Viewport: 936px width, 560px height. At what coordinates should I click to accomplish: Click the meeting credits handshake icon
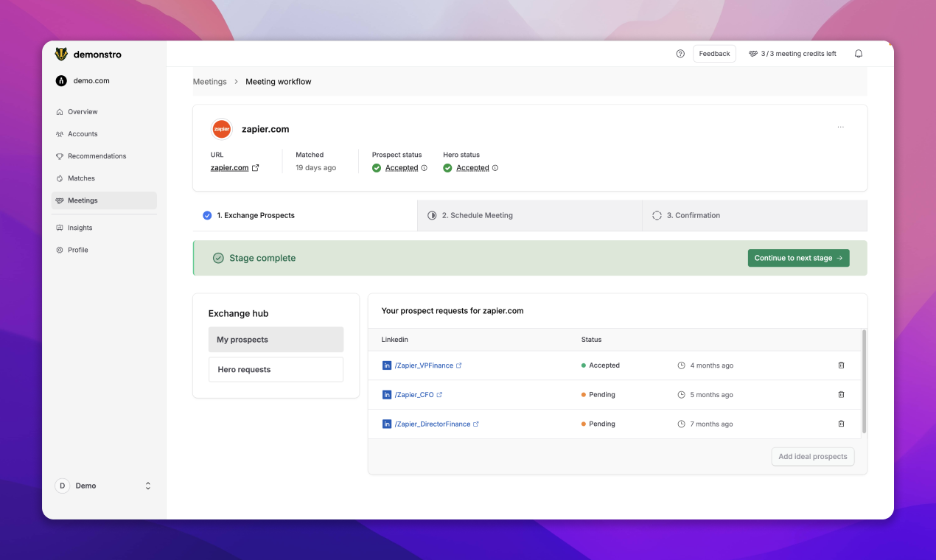pos(753,54)
